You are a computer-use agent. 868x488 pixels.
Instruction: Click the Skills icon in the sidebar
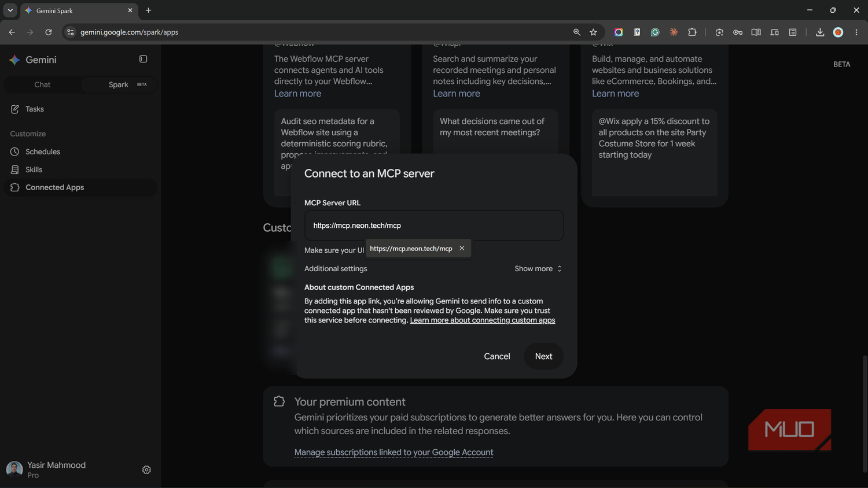[15, 169]
